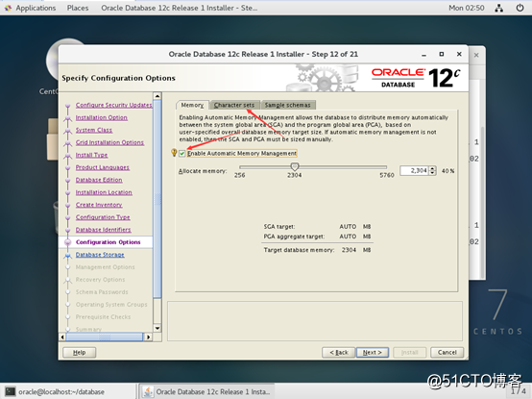Click the Cancel button
The image size is (532, 399).
[447, 353]
